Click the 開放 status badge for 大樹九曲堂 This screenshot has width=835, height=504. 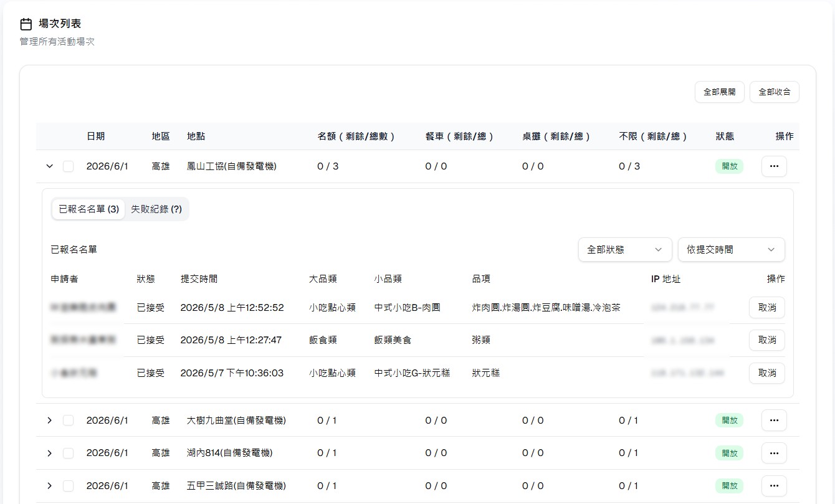[729, 421]
